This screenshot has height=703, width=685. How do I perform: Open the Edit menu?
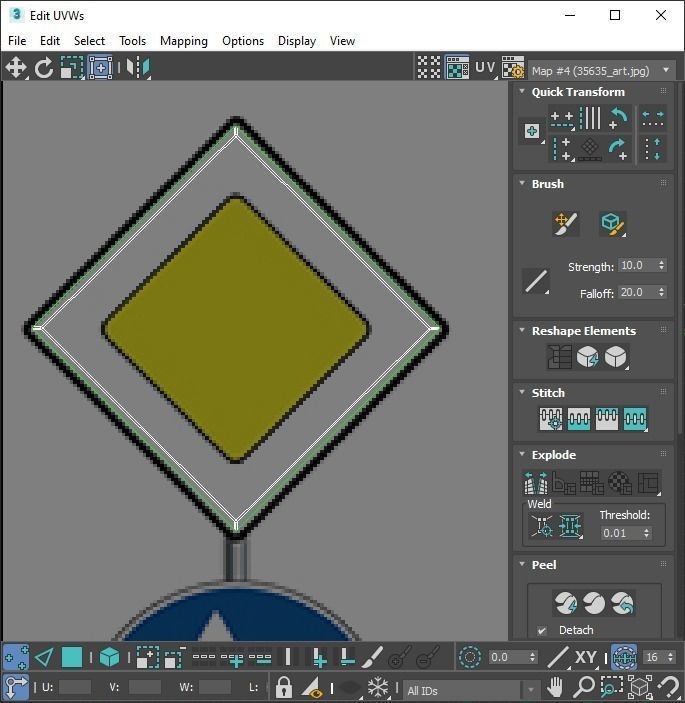(x=50, y=41)
